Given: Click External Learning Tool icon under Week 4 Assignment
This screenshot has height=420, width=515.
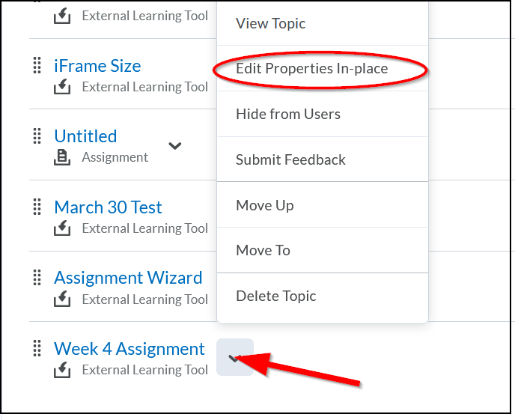Looking at the screenshot, I should (63, 370).
